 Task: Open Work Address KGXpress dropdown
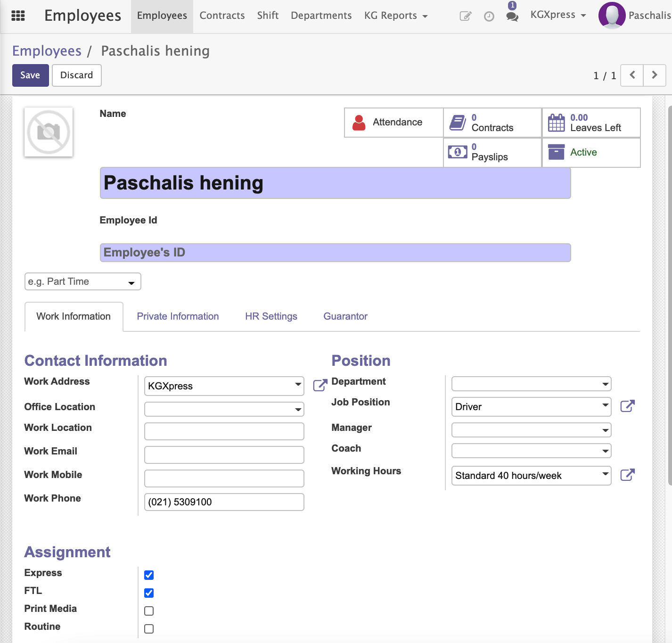coord(224,386)
